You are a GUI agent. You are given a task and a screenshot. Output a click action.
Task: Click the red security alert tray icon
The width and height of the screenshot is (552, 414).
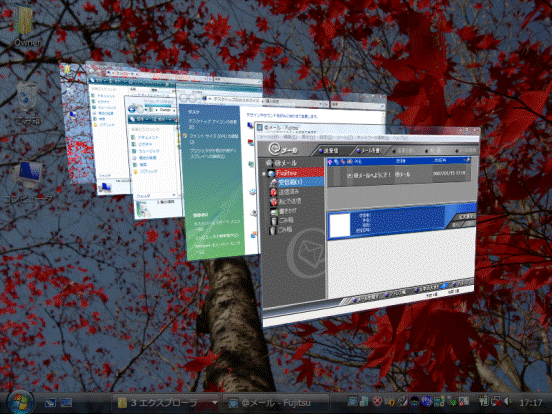377,401
